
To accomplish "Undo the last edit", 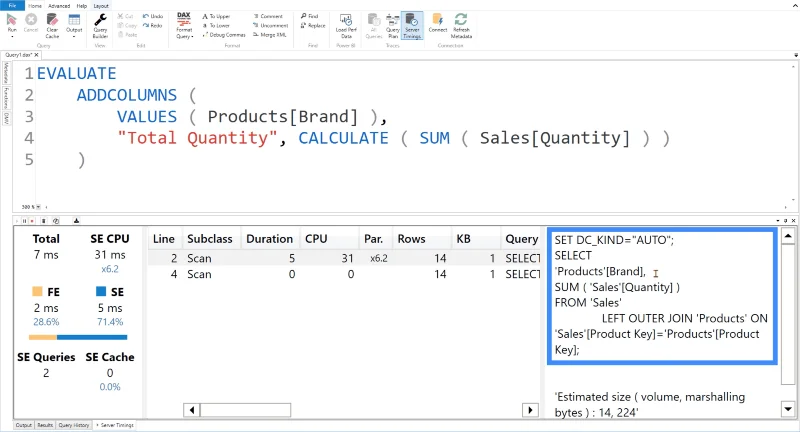I will (x=153, y=16).
